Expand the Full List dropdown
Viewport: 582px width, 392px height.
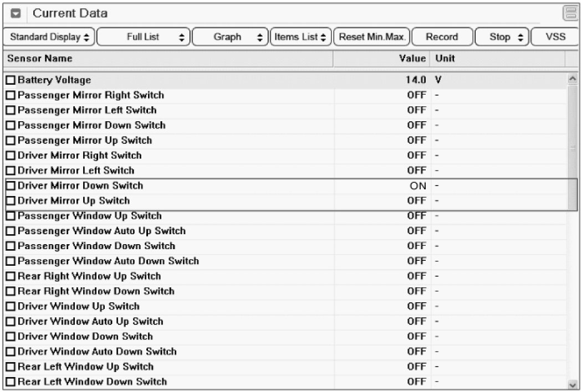tap(145, 37)
